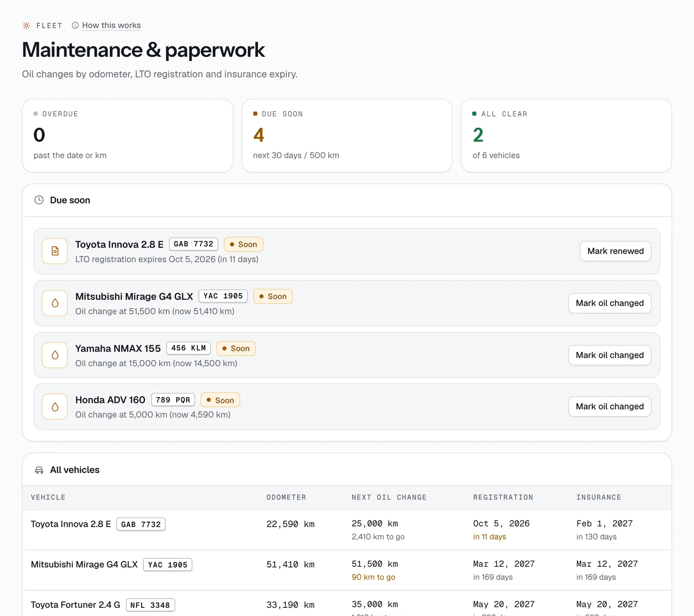Click the NFL 3348 plate tag
The width and height of the screenshot is (694, 616).
(150, 605)
